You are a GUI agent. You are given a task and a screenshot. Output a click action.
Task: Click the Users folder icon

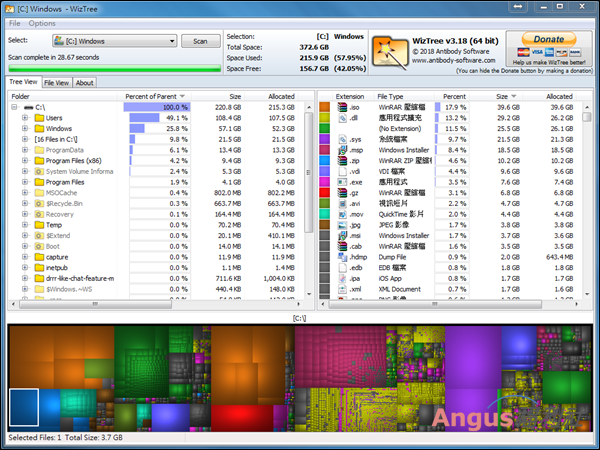[39, 118]
